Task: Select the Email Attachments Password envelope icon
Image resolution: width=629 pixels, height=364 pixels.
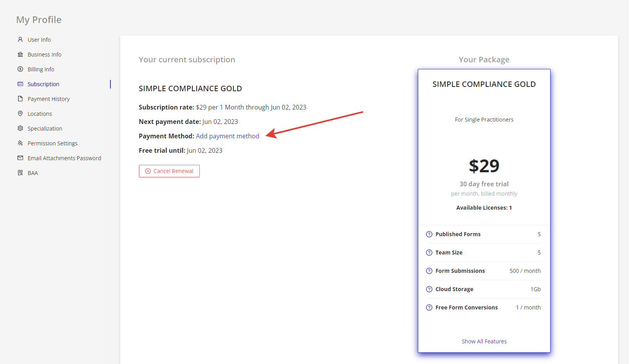Action: 20,158
